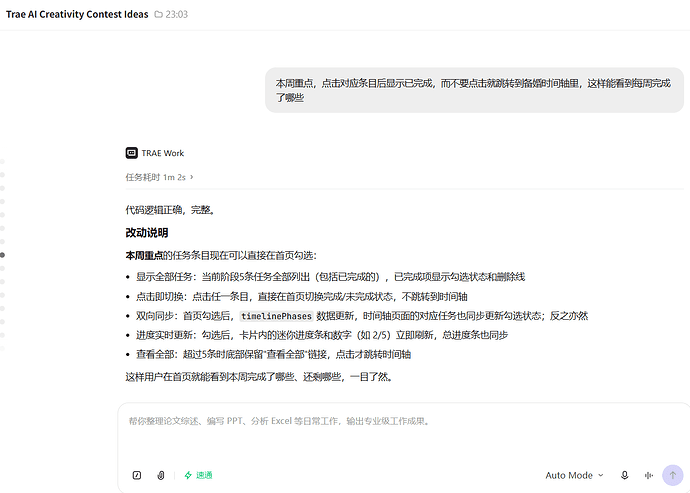Expand the 任务耗时 1m 2s details
The width and height of the screenshot is (690, 493).
point(159,177)
